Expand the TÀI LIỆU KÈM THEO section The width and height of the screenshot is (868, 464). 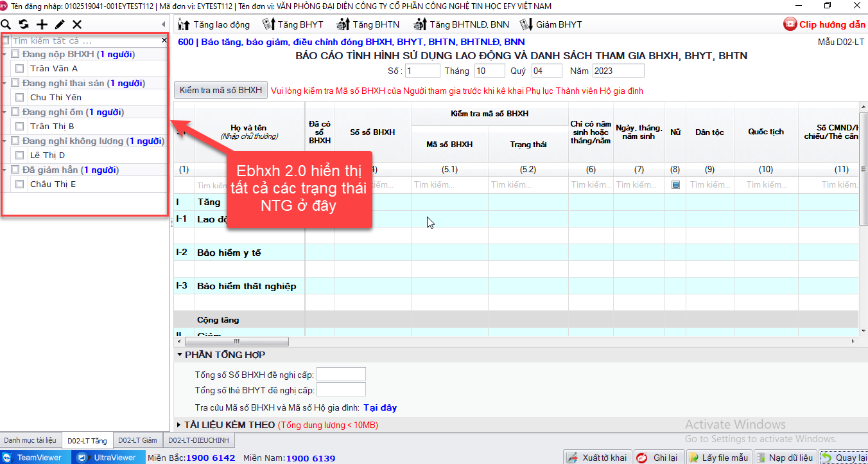(179, 425)
